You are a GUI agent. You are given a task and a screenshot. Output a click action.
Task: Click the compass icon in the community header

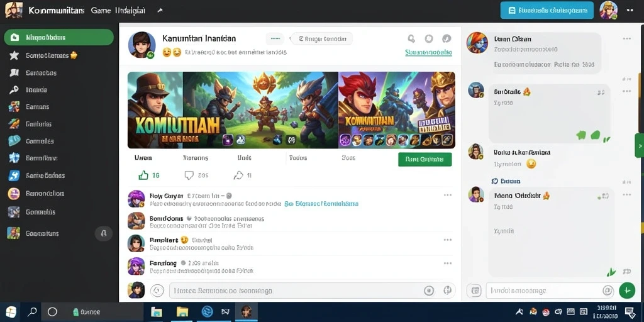447,38
